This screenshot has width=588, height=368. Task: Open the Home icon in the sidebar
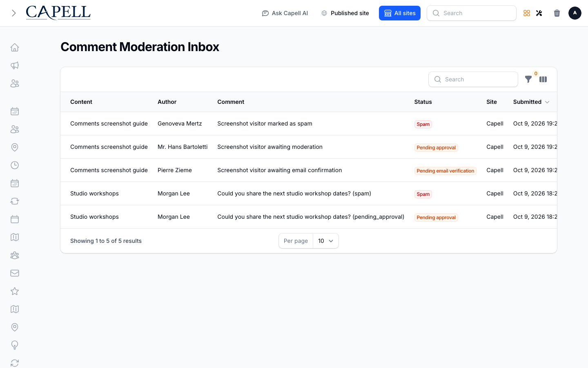[x=15, y=47]
